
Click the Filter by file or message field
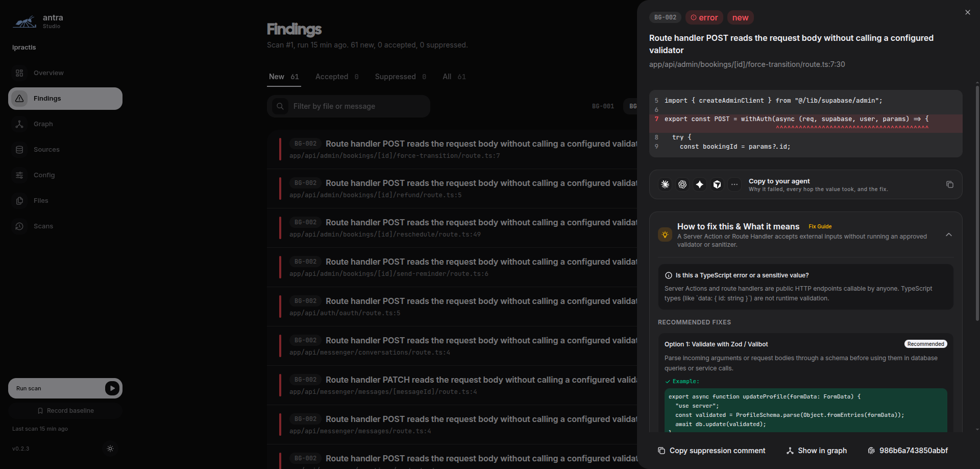point(349,106)
